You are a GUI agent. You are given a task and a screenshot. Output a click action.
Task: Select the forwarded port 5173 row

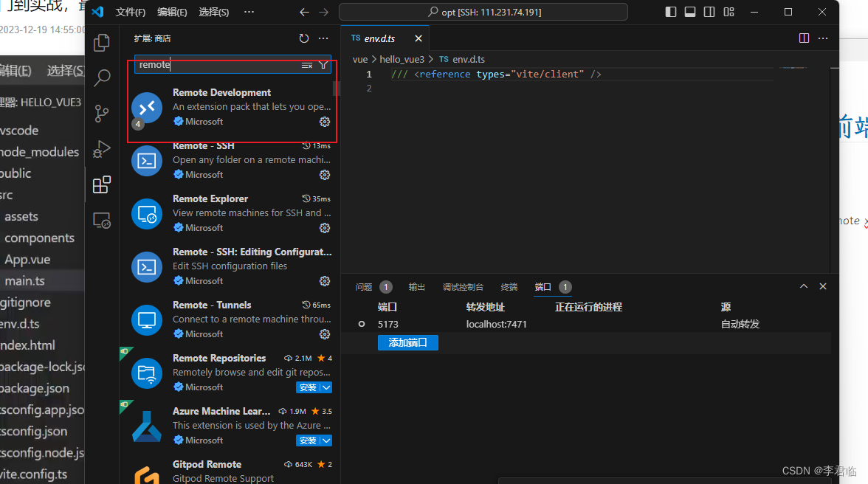pos(586,324)
